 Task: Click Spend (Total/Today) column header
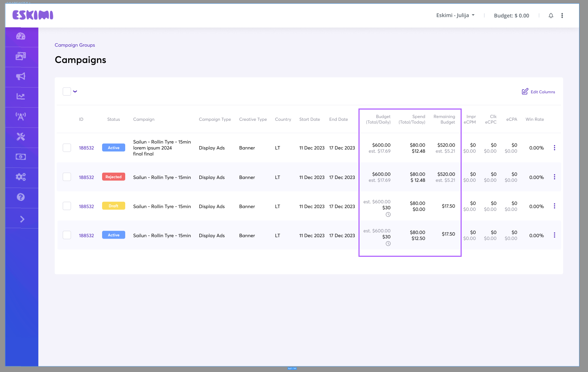[x=412, y=119]
